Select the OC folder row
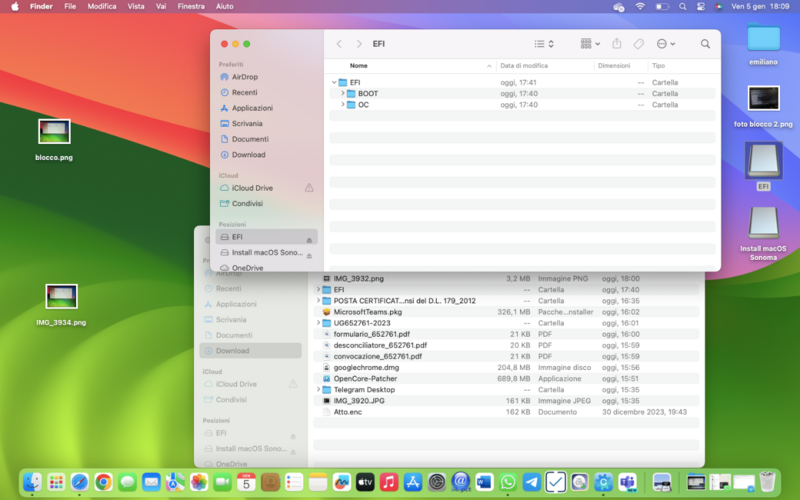800x500 pixels. point(522,105)
